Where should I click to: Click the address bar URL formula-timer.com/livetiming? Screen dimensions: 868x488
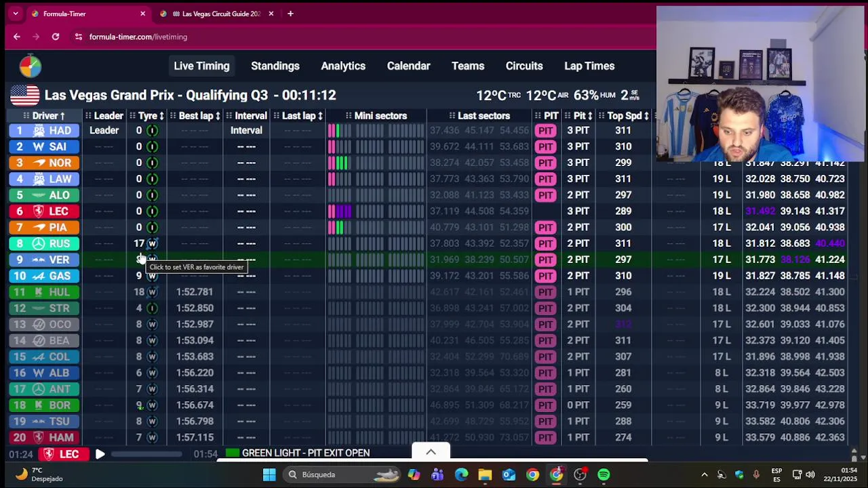coord(138,37)
